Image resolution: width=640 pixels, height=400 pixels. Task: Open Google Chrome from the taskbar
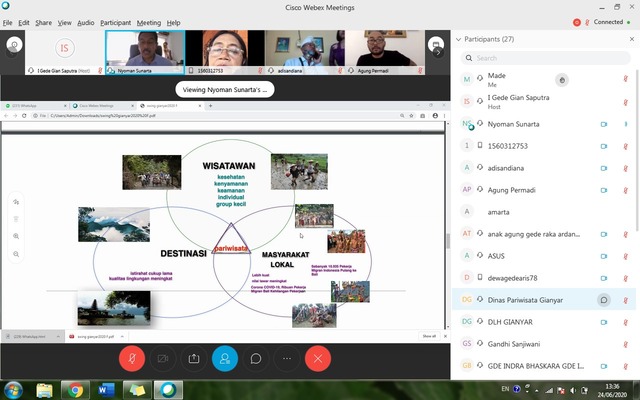pos(76,389)
